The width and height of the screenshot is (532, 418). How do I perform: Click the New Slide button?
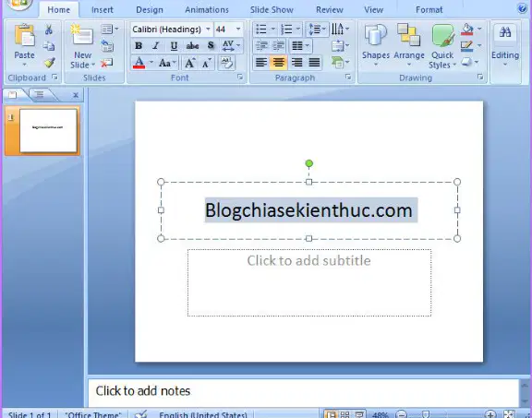(x=82, y=46)
